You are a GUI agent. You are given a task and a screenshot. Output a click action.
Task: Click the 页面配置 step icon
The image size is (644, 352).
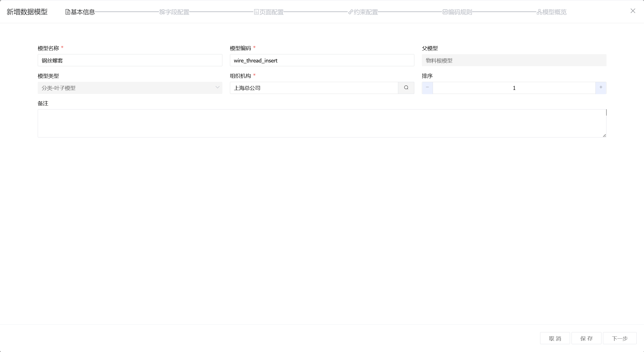tap(256, 12)
